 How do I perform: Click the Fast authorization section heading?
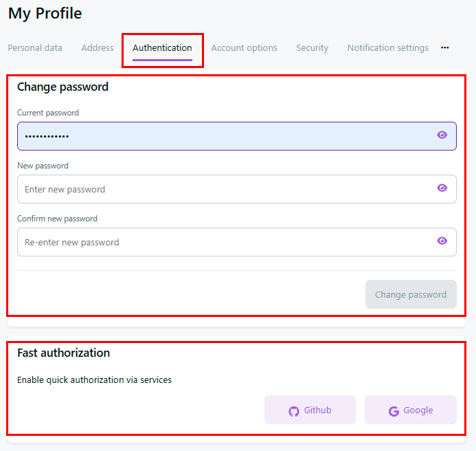point(63,353)
